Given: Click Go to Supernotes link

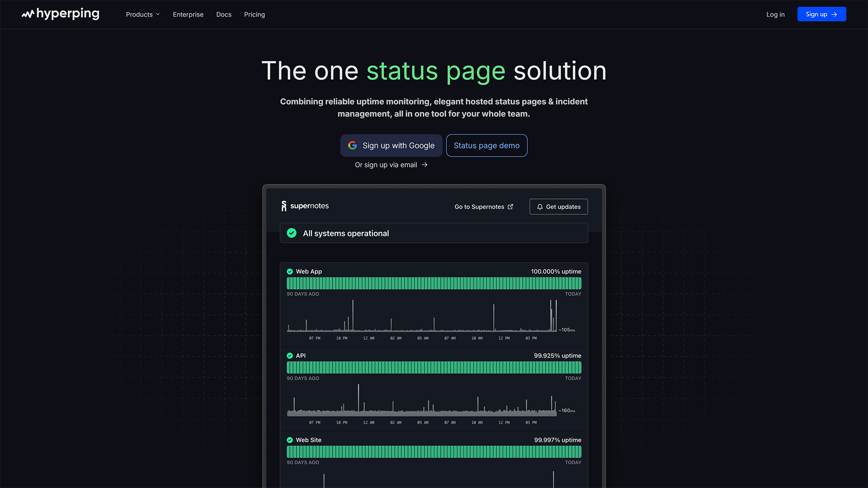Looking at the screenshot, I should coord(484,206).
